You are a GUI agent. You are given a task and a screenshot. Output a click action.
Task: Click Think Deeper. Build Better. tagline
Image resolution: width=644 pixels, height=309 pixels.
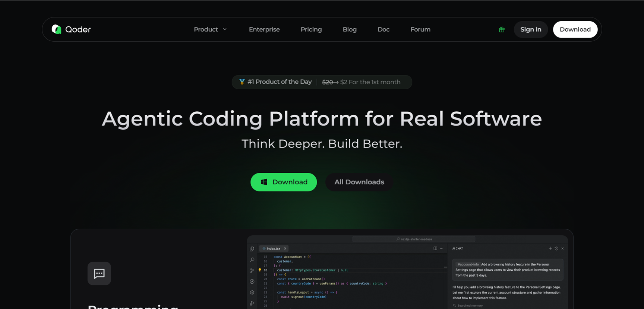coord(322,144)
